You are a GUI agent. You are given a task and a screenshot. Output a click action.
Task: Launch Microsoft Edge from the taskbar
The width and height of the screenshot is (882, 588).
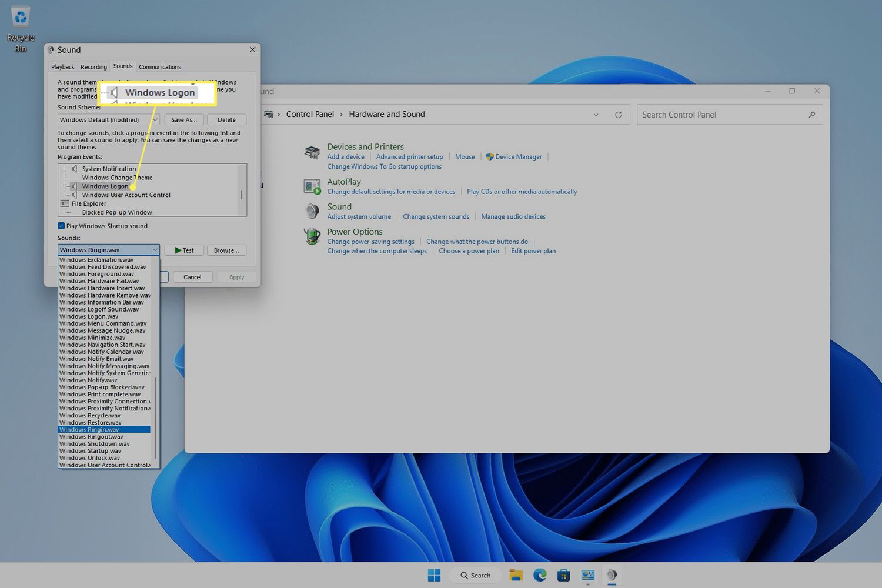[540, 575]
